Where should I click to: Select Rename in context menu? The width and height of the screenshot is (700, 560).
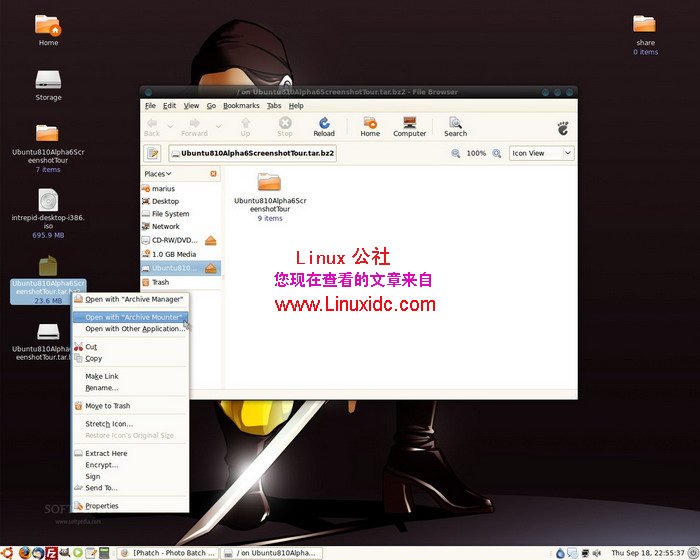(x=130, y=388)
